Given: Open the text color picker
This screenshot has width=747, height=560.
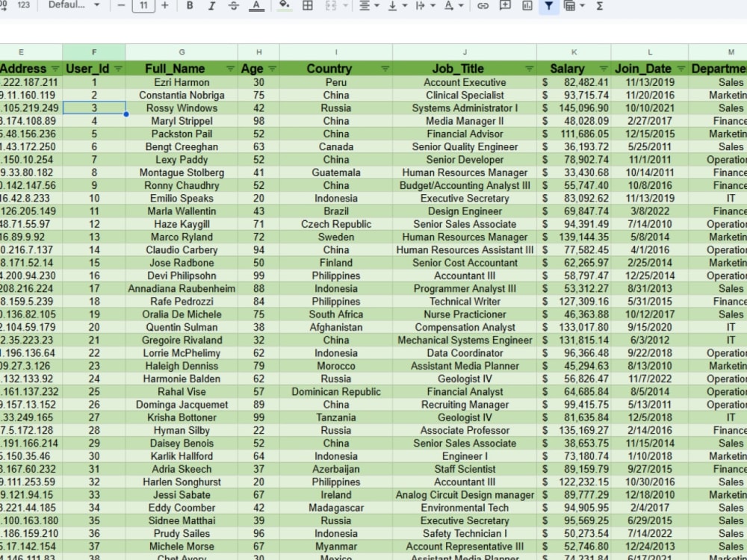Looking at the screenshot, I should click(x=256, y=6).
